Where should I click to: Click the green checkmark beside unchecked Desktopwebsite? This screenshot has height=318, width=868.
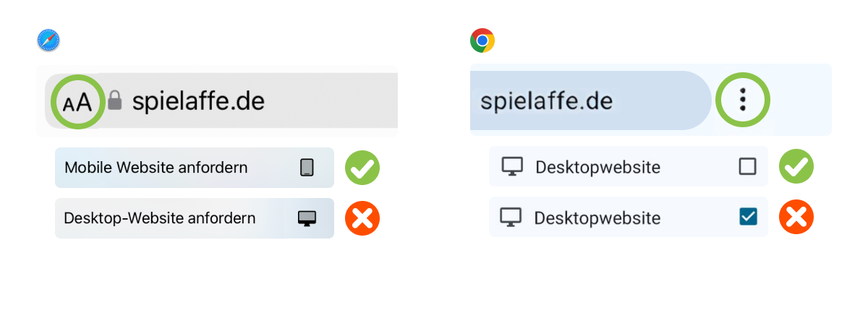(796, 167)
